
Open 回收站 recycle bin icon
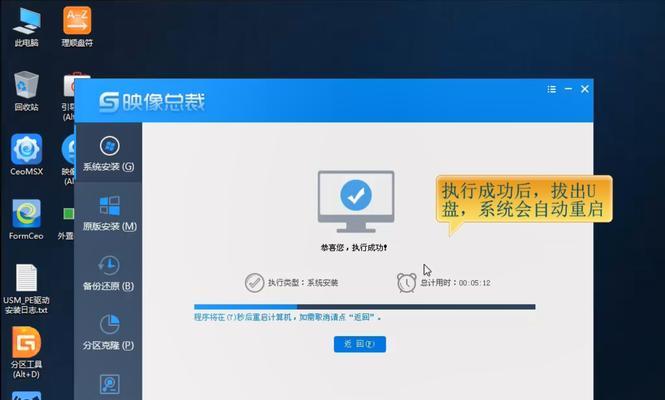[26, 91]
